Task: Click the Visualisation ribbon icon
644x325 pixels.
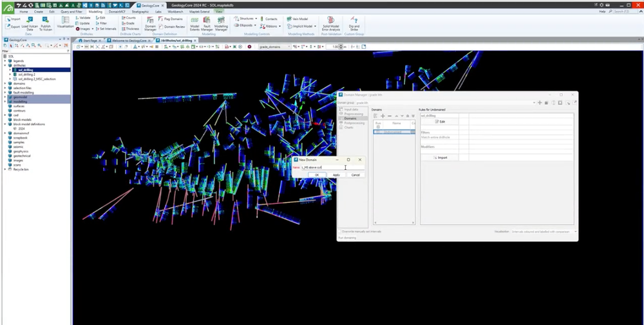Action: 65,23
